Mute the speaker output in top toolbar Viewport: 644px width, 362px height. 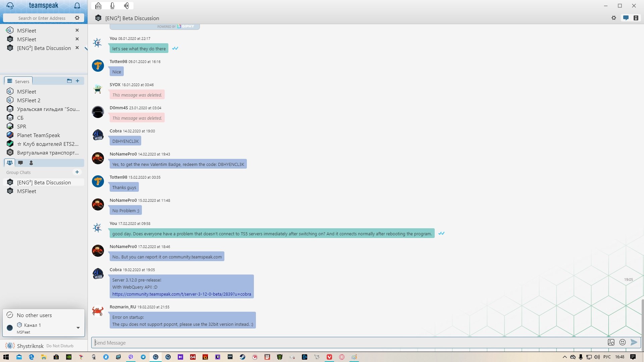click(127, 6)
